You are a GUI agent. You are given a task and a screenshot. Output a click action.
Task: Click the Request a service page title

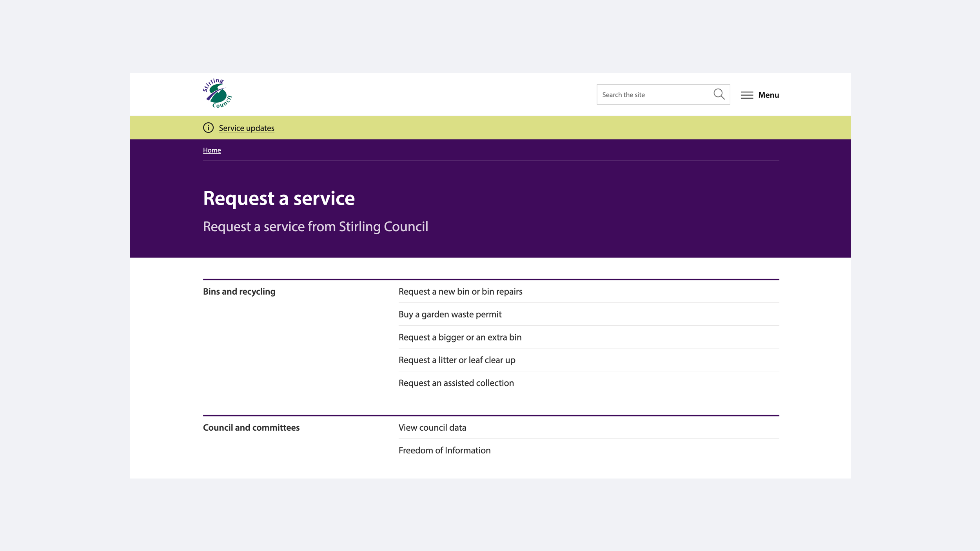(x=278, y=198)
